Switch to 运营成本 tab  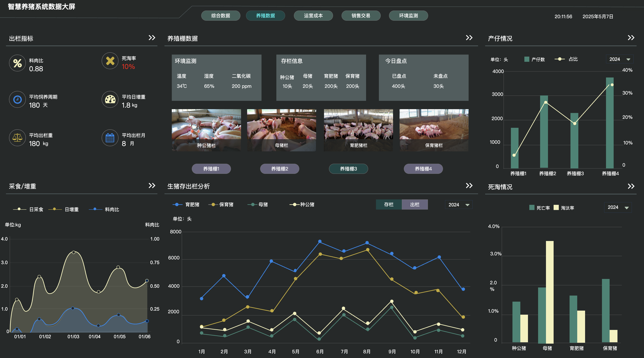313,15
